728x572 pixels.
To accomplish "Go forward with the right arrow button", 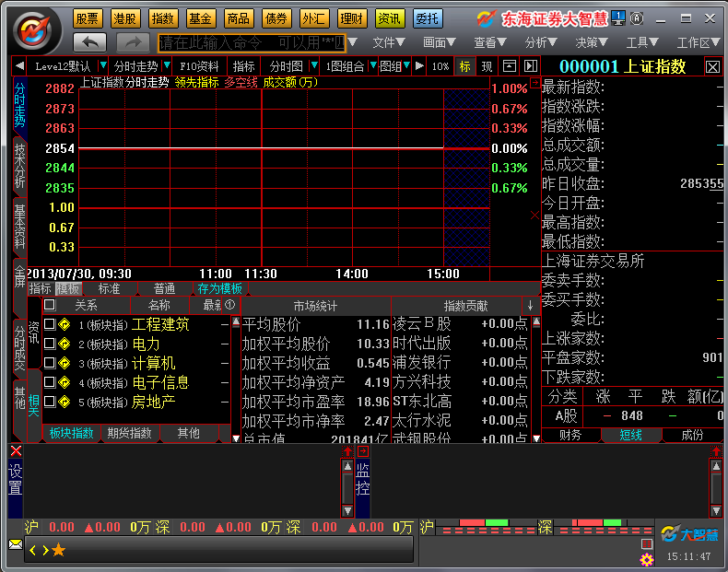I will [x=133, y=43].
